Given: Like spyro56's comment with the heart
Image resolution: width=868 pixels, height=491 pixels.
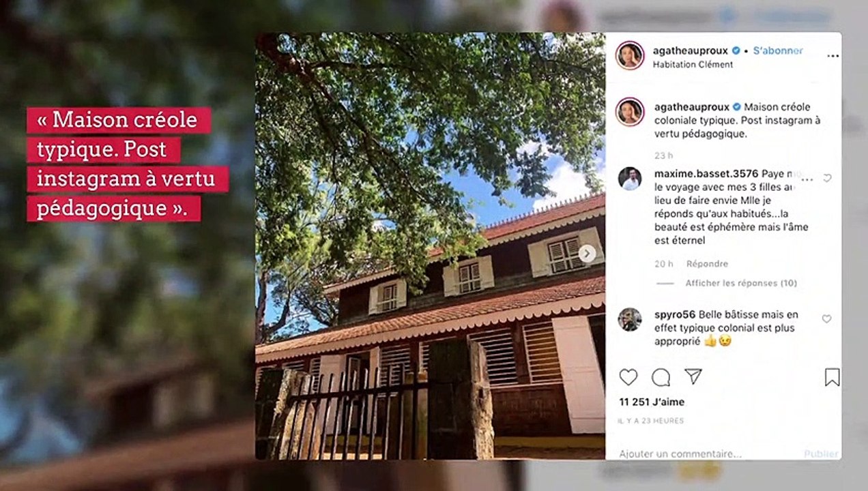Looking at the screenshot, I should click(826, 318).
